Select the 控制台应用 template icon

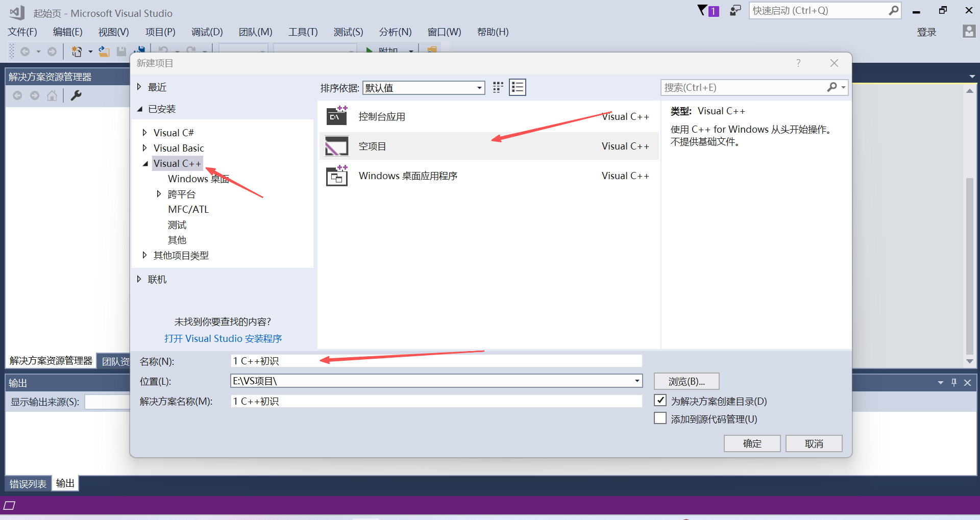pyautogui.click(x=337, y=116)
